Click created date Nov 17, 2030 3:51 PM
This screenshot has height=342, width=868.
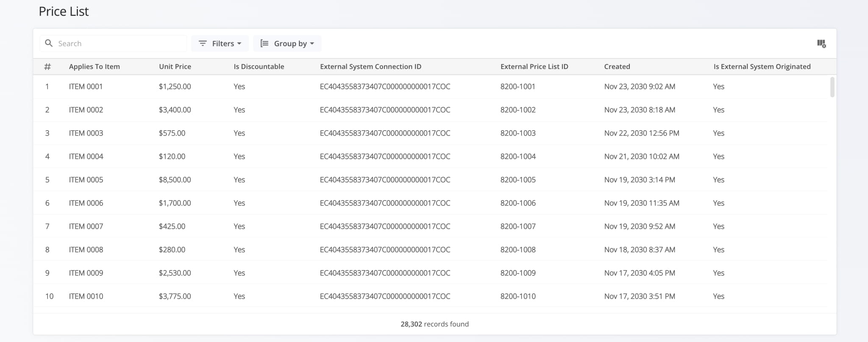pyautogui.click(x=640, y=296)
